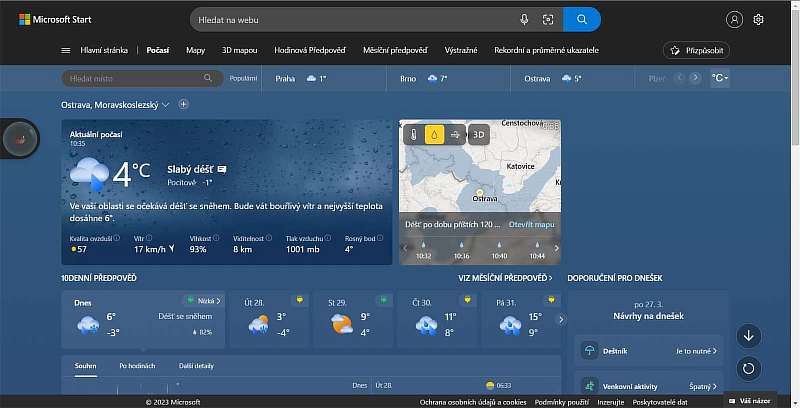Toggle the wind map layer

(456, 134)
